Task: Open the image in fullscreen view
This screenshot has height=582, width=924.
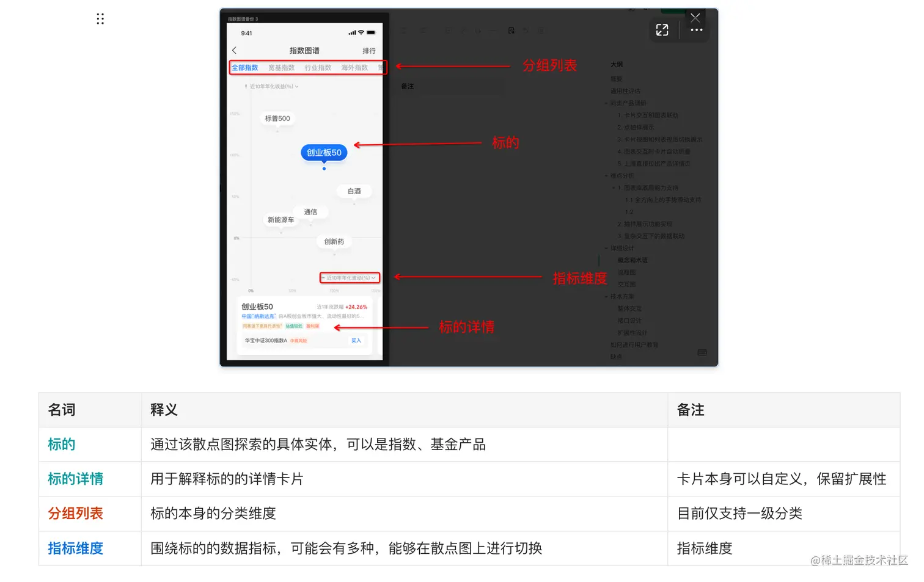Action: tap(662, 30)
